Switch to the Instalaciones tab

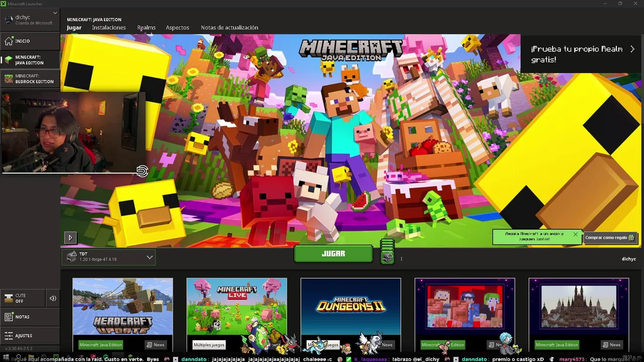pyautogui.click(x=109, y=28)
